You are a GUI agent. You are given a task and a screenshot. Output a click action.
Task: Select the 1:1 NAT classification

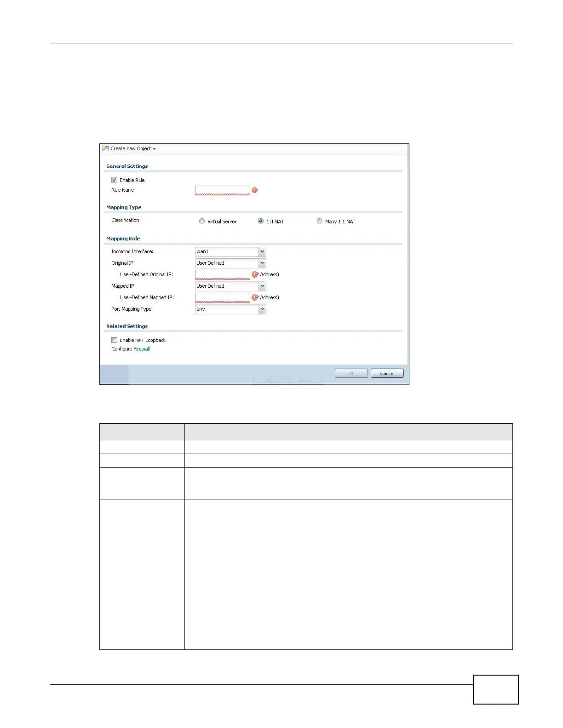[261, 221]
